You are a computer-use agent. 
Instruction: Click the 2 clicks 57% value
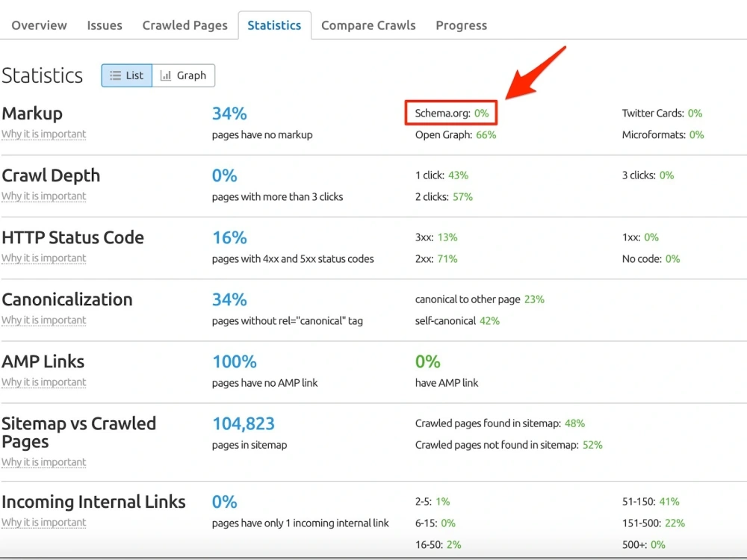pyautogui.click(x=462, y=196)
